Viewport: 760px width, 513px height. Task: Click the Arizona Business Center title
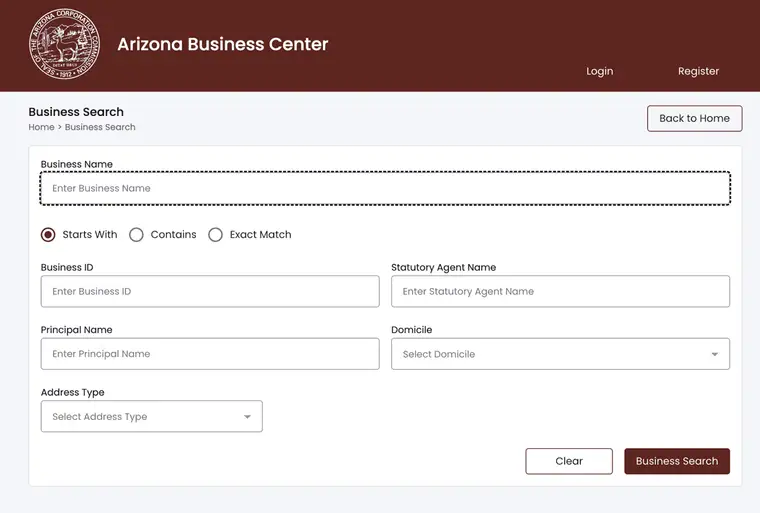[x=222, y=44]
